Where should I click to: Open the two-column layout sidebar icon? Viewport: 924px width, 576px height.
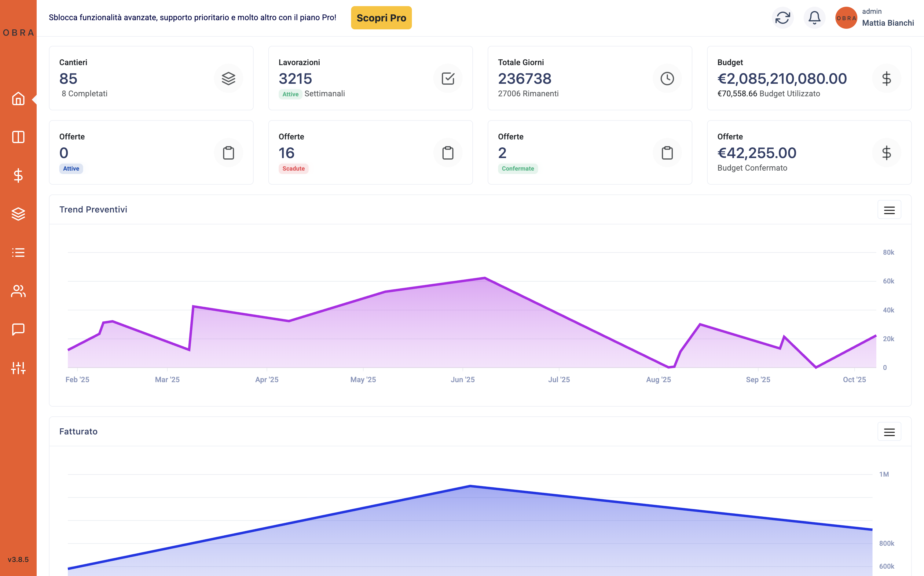(x=18, y=137)
